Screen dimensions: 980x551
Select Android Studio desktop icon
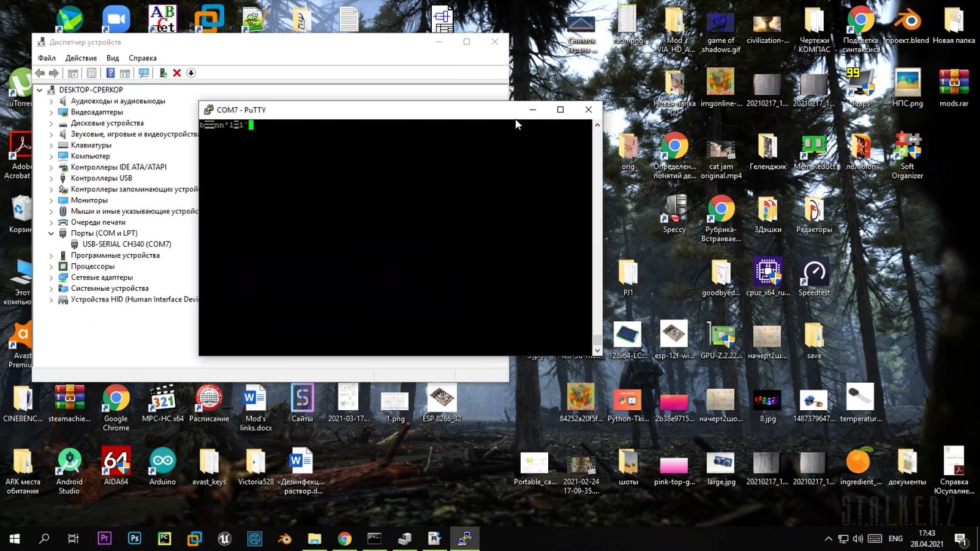pos(69,471)
